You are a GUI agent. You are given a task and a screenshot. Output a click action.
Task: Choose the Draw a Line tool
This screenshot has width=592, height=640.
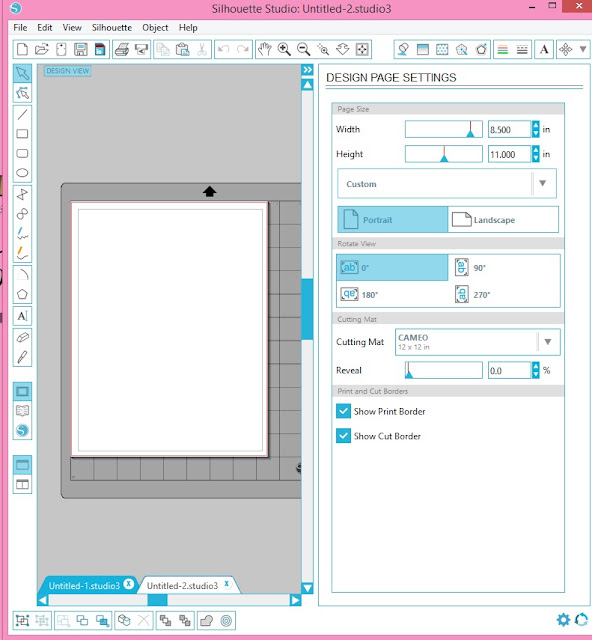tap(22, 115)
